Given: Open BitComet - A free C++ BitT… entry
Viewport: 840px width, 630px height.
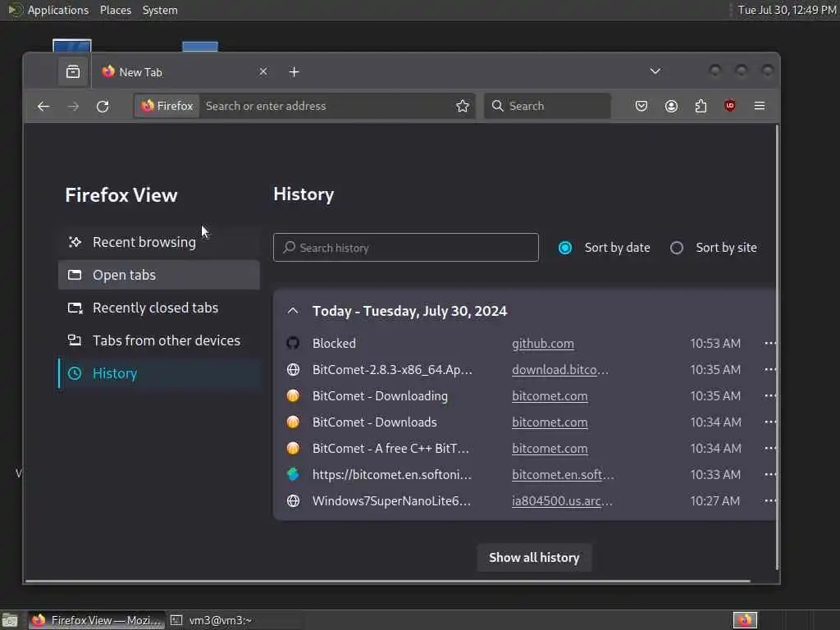Looking at the screenshot, I should [390, 449].
